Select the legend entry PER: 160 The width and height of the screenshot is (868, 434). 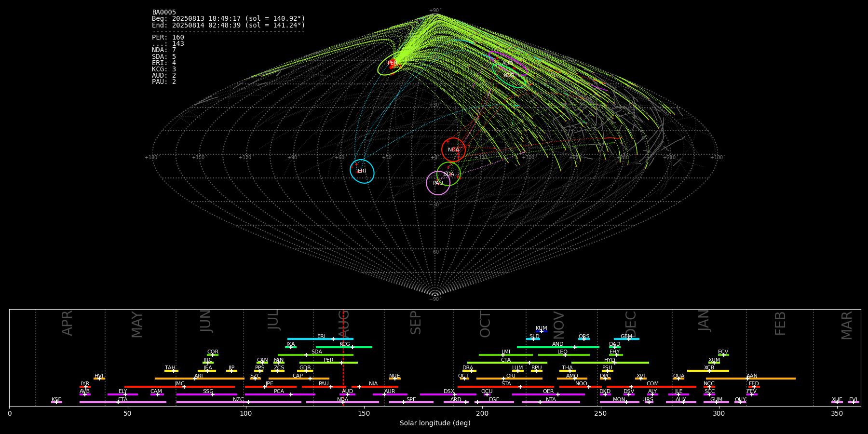click(x=168, y=38)
